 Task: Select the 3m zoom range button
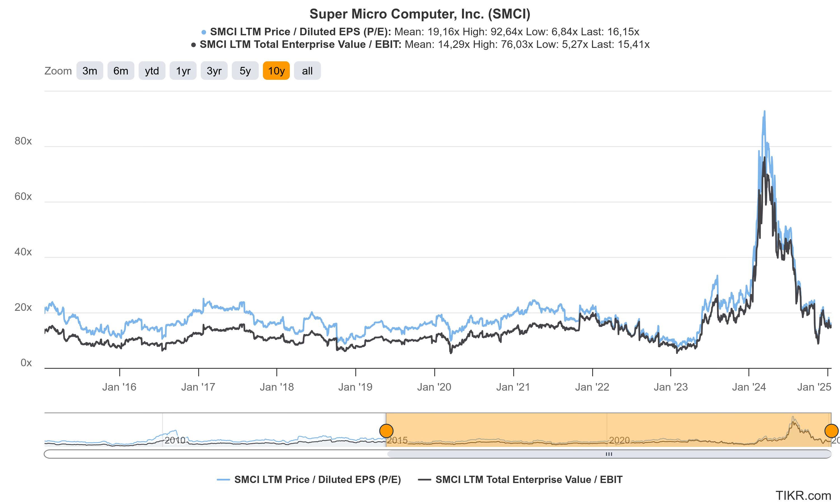[x=90, y=71]
